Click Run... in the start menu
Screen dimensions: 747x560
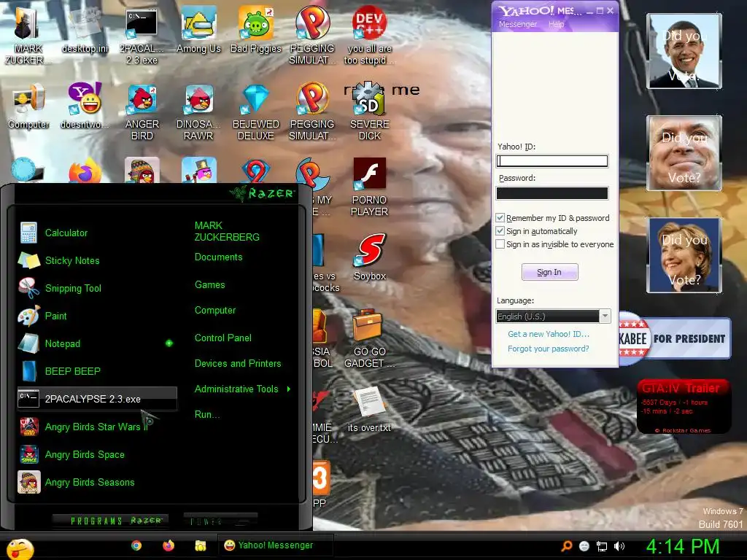pos(207,414)
